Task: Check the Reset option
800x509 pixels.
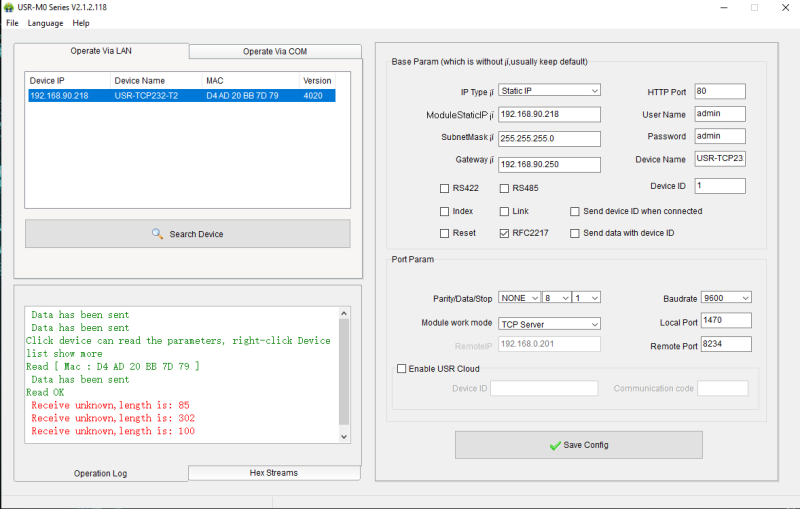Action: point(444,233)
